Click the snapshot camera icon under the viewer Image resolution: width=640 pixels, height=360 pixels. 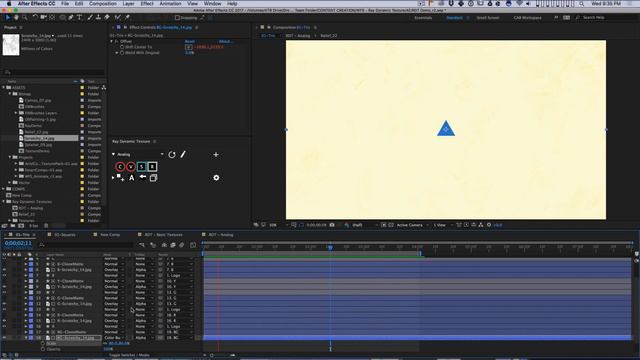[332, 225]
